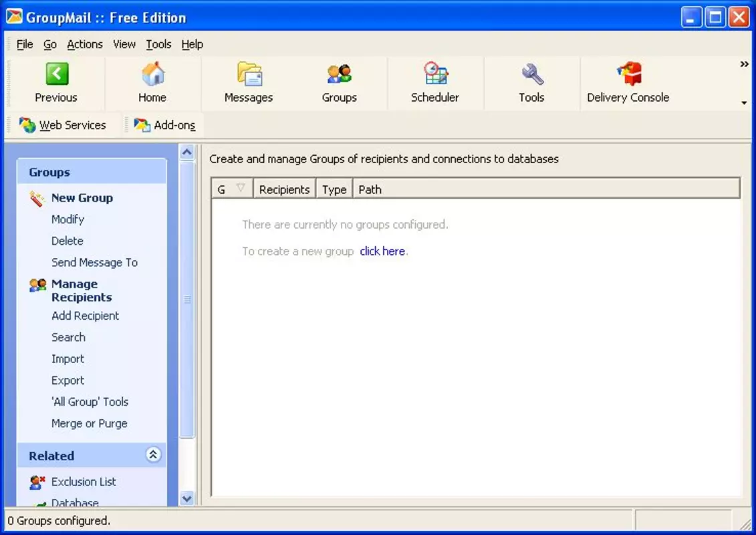
Task: Click the 'Create and manage Groups' description text
Action: pos(384,159)
